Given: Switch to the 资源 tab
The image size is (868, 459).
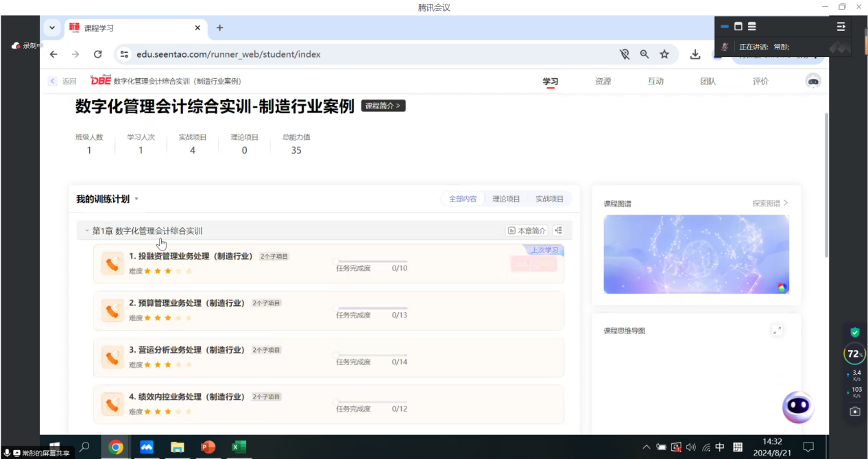Looking at the screenshot, I should pyautogui.click(x=603, y=81).
